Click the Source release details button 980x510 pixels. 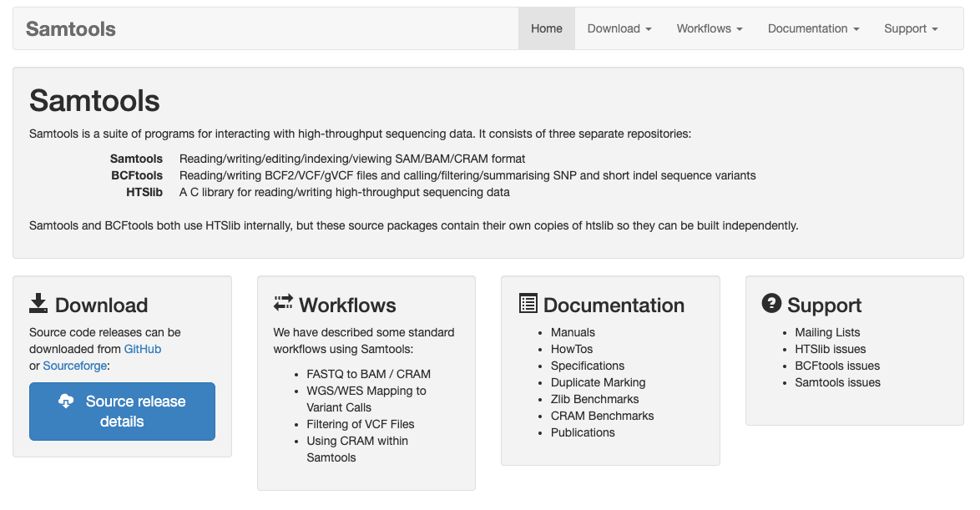(122, 412)
